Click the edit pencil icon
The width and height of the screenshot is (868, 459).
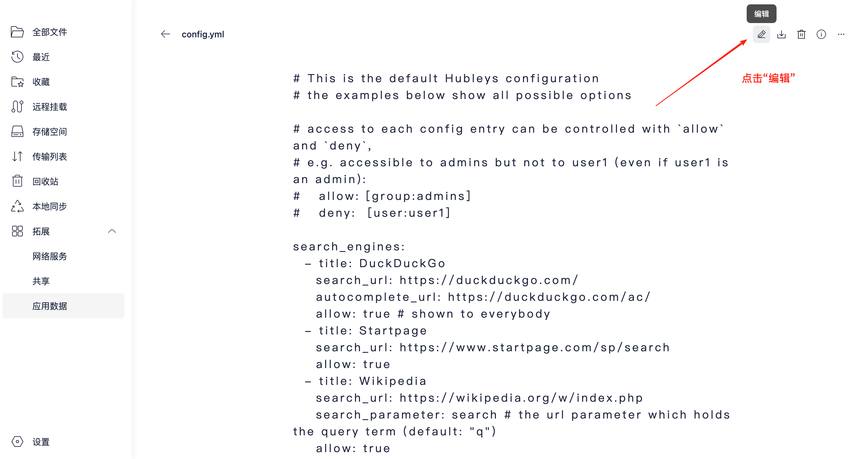coord(761,34)
